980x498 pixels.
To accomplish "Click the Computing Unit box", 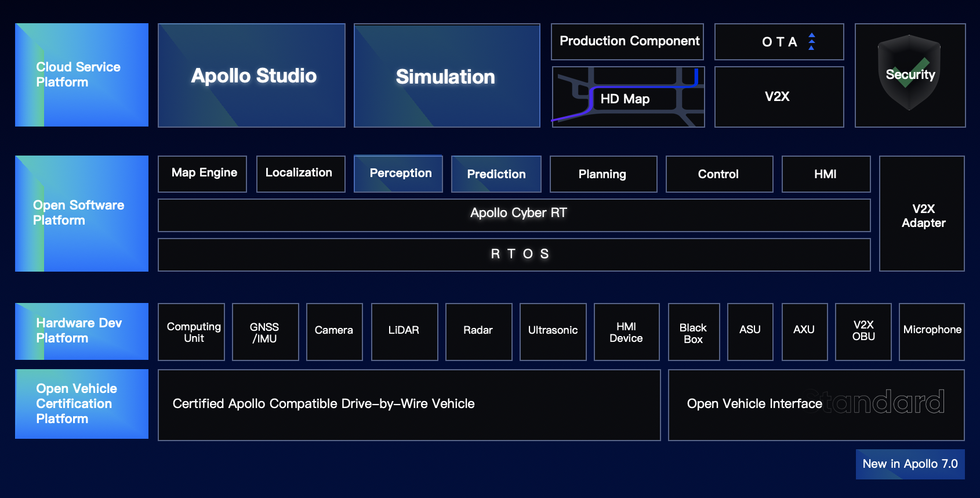I will pyautogui.click(x=191, y=332).
